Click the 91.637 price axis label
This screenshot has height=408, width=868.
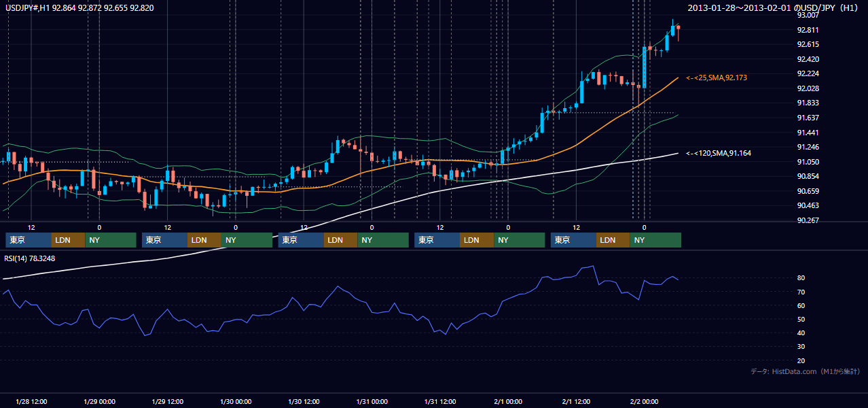click(x=808, y=118)
